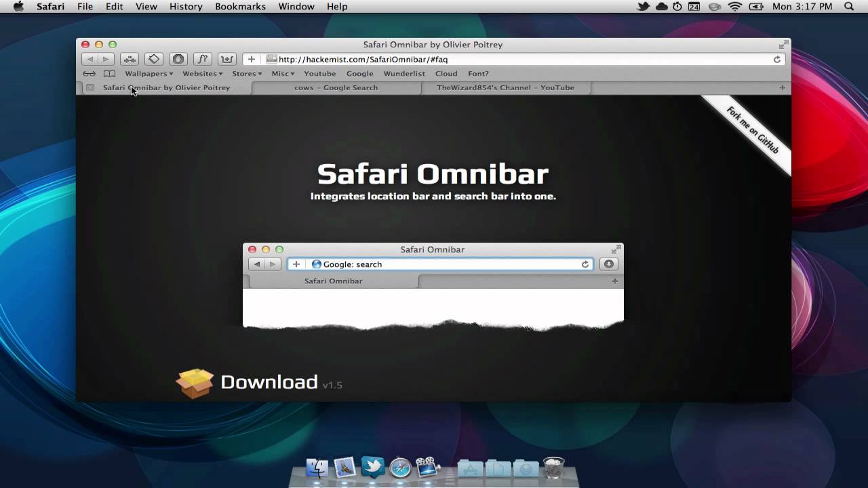Image resolution: width=868 pixels, height=488 pixels.
Task: Go forward with the Safari forward arrow
Action: pyautogui.click(x=106, y=59)
